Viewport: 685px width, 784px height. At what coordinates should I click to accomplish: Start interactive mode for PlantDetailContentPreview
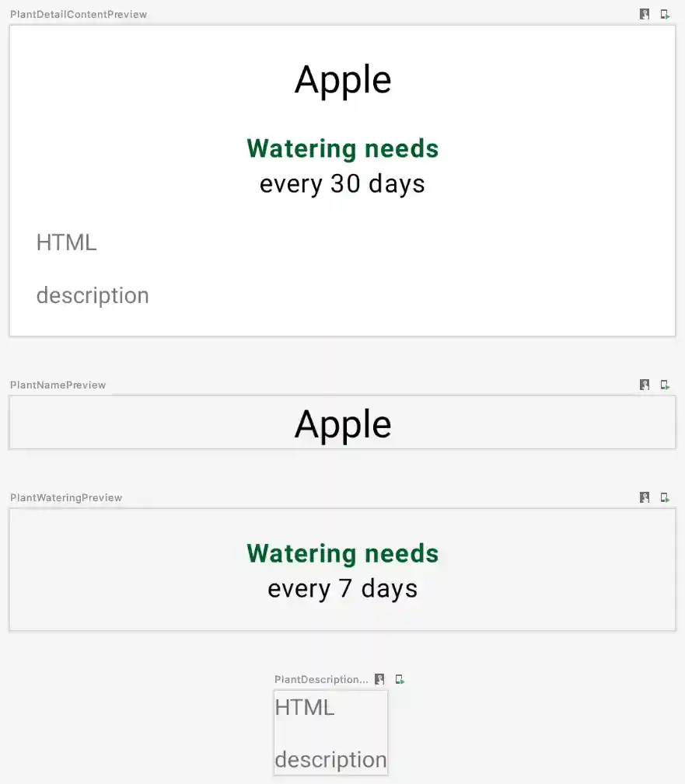coord(645,14)
